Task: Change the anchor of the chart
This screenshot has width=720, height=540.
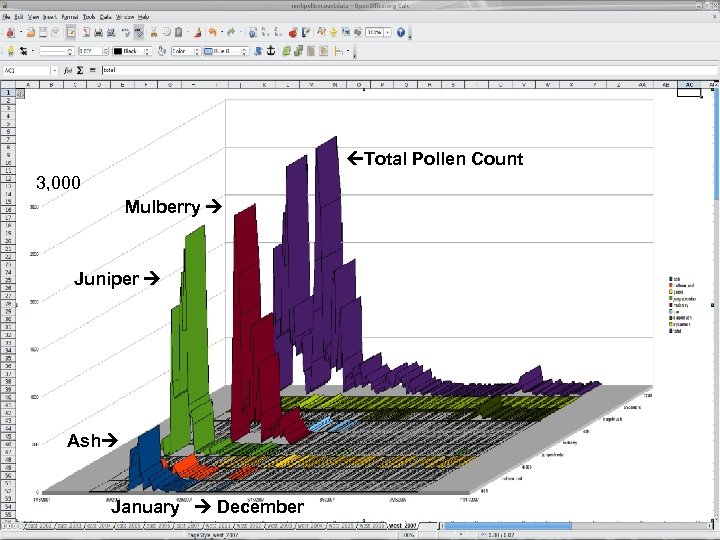Action: coord(271,51)
